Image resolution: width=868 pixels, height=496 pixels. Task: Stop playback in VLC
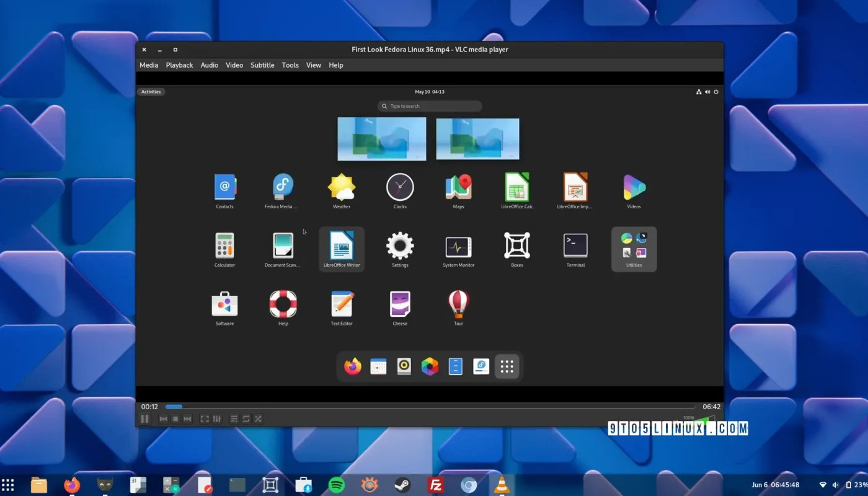click(x=175, y=419)
